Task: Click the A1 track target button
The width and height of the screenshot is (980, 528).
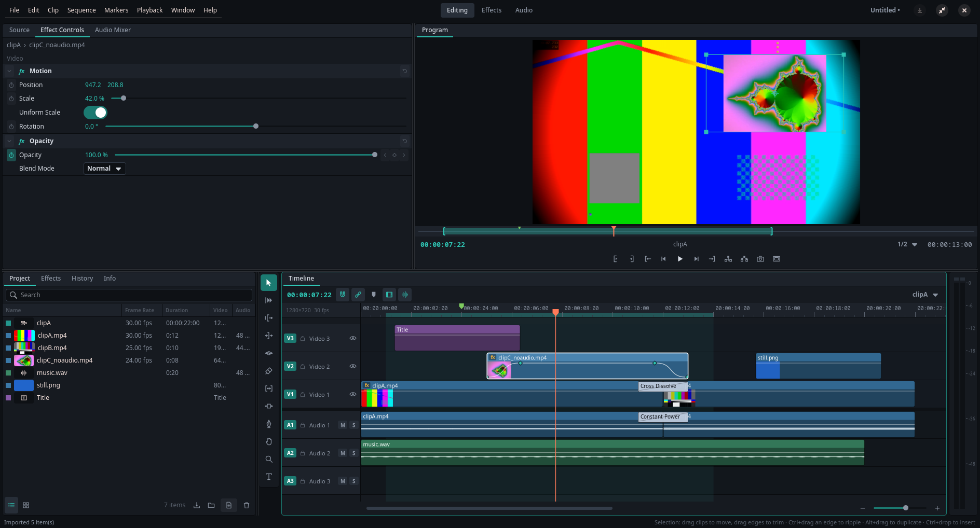Action: 290,425
